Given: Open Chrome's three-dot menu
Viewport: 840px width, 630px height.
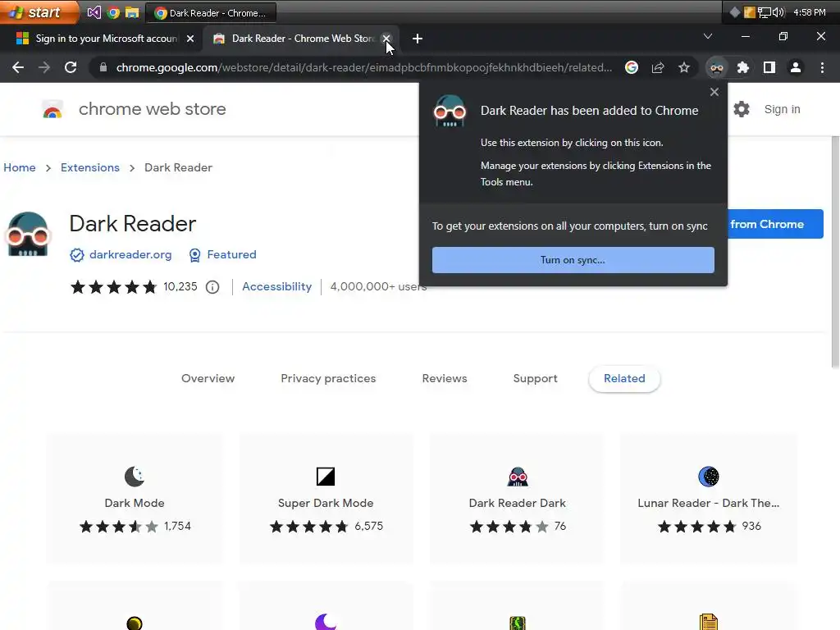Looking at the screenshot, I should click(822, 67).
